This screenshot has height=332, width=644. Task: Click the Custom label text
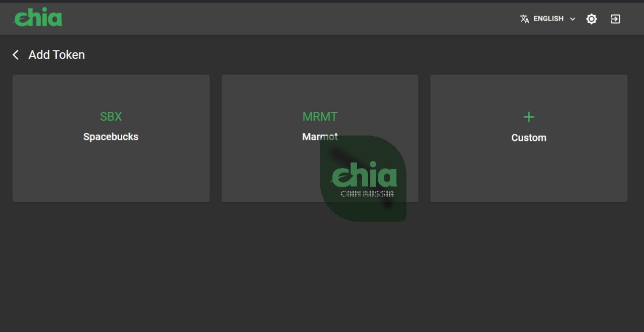529,138
